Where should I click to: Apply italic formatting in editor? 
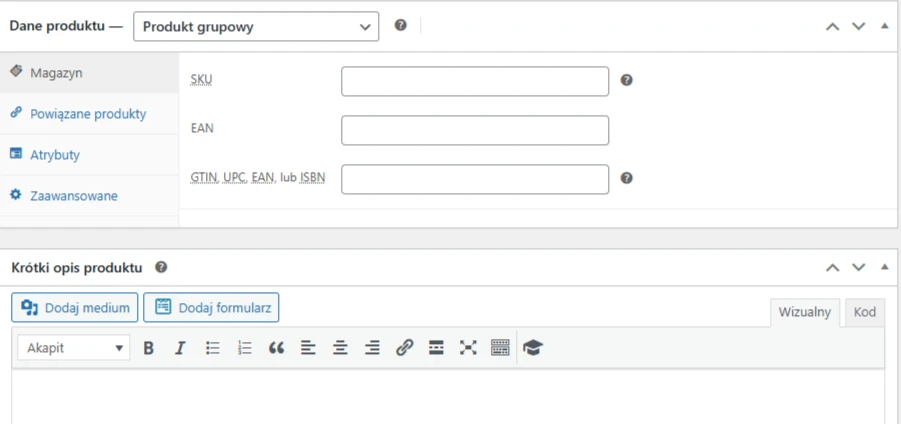coord(180,348)
